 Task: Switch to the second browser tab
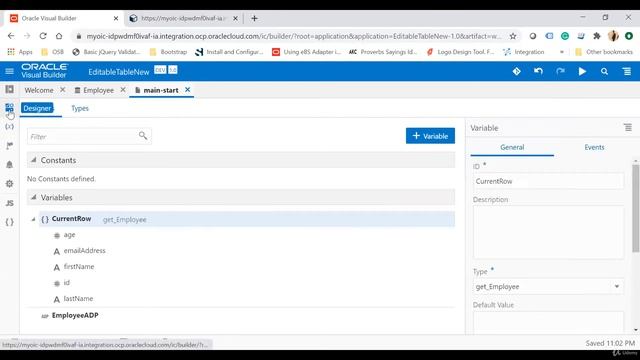click(x=184, y=18)
